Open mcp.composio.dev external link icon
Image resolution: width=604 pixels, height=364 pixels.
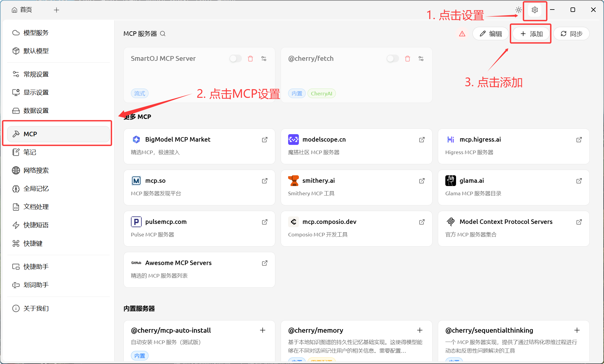422,222
